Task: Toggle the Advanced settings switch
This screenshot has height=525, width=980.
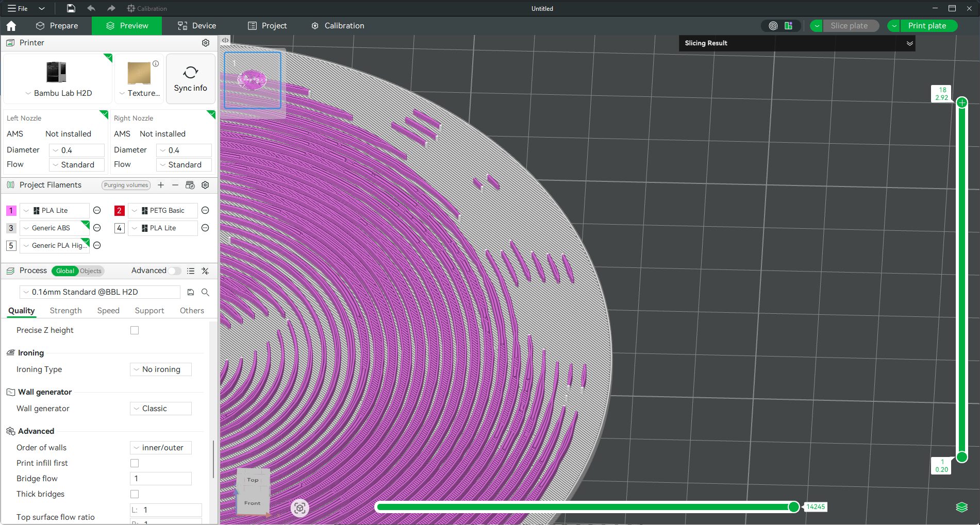Action: pyautogui.click(x=175, y=271)
